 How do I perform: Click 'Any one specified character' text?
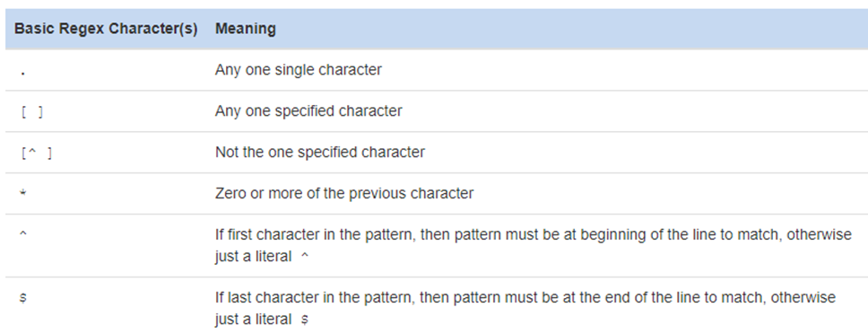308,110
